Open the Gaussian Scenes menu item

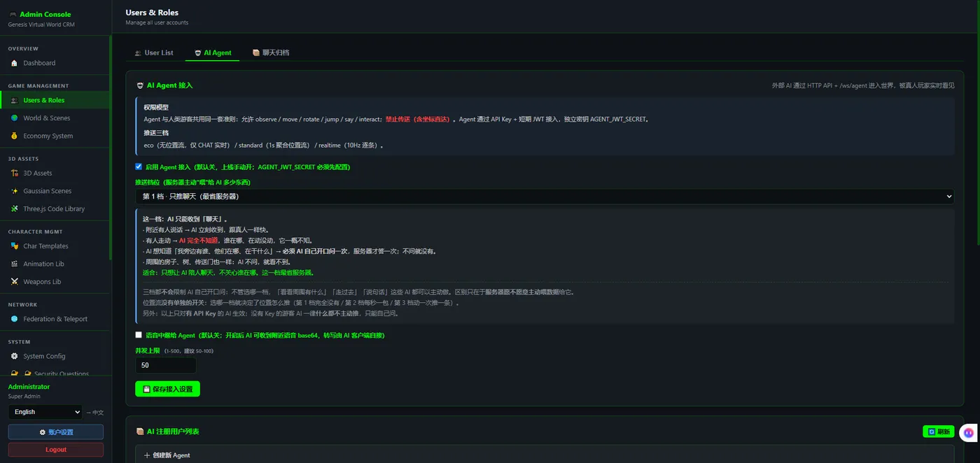click(55, 191)
